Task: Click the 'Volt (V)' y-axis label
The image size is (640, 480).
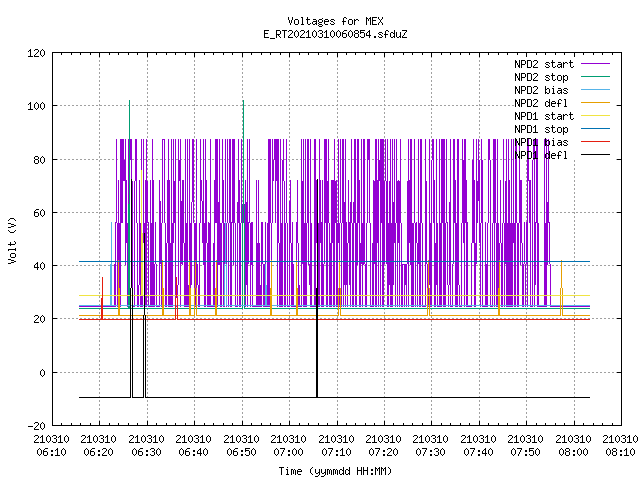Action: tap(12, 240)
